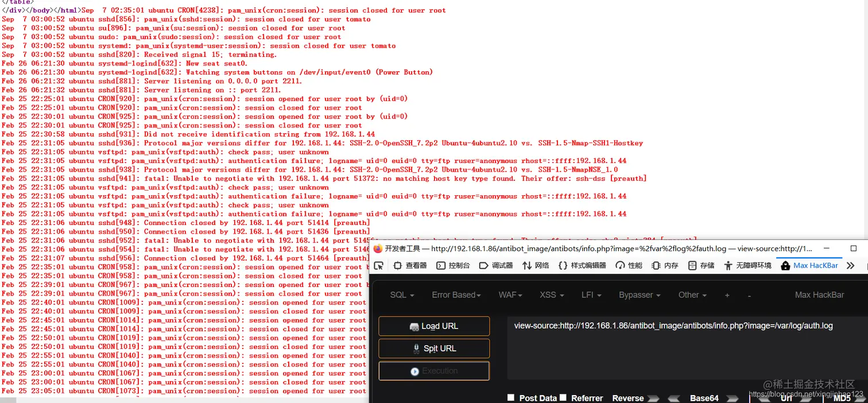Viewport: 868px width, 403px height.
Task: Click log line containing 'SSH-1.5-NmapNSE_1.0'
Action: 309,169
